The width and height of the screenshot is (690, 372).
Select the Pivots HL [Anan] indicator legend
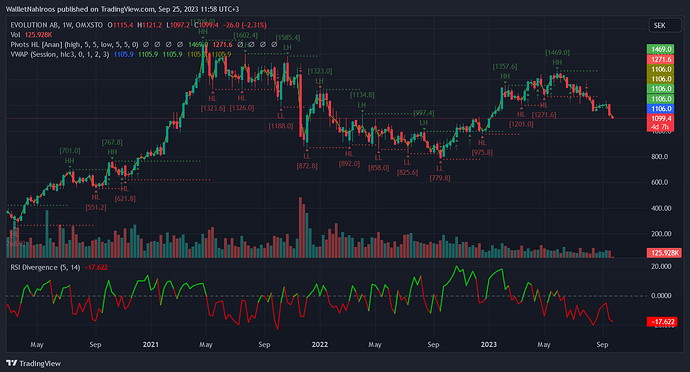pyautogui.click(x=74, y=44)
